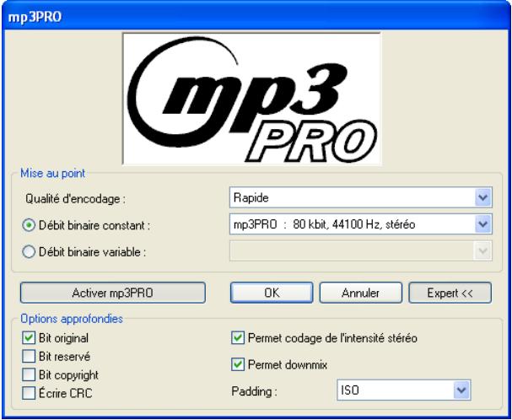
Task: Open the Padding ISO dropdown
Action: (403, 390)
